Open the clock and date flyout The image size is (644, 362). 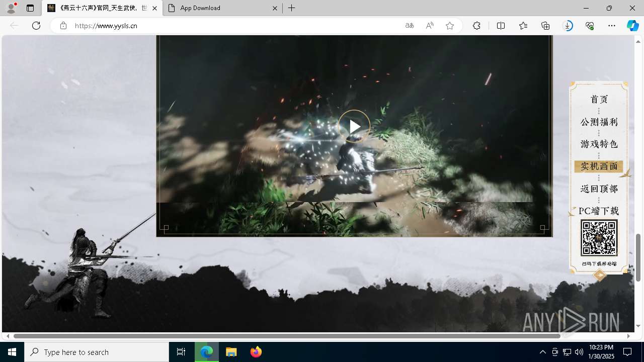[x=601, y=352]
